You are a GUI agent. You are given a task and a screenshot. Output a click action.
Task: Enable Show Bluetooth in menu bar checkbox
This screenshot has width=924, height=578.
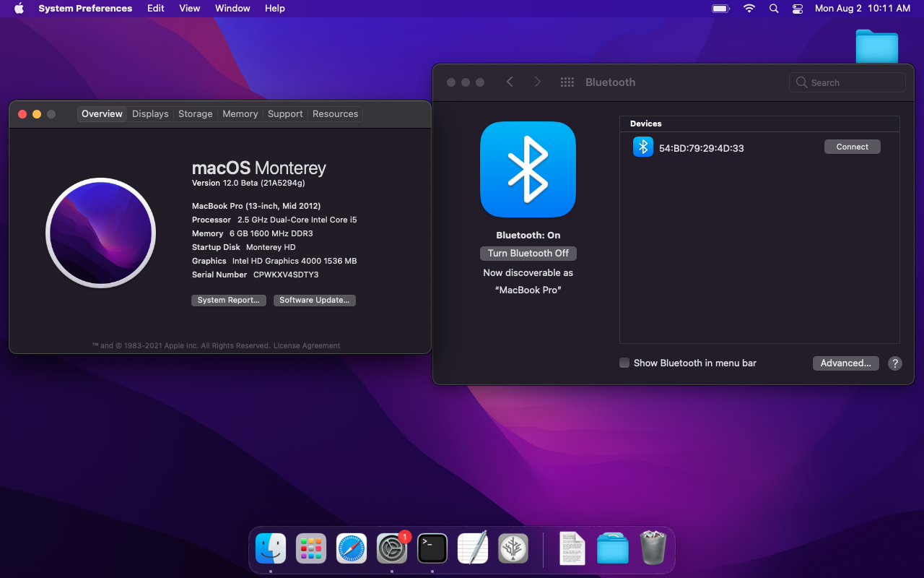[624, 363]
